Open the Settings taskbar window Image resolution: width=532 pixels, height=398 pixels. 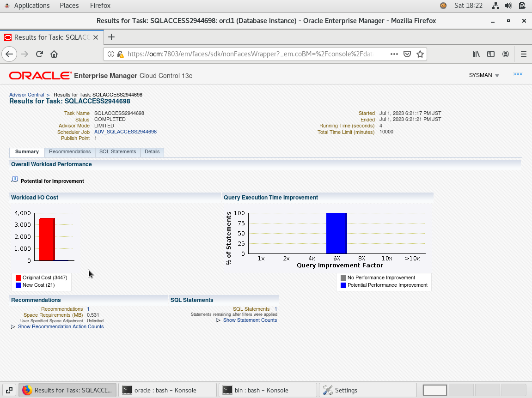(x=368, y=390)
